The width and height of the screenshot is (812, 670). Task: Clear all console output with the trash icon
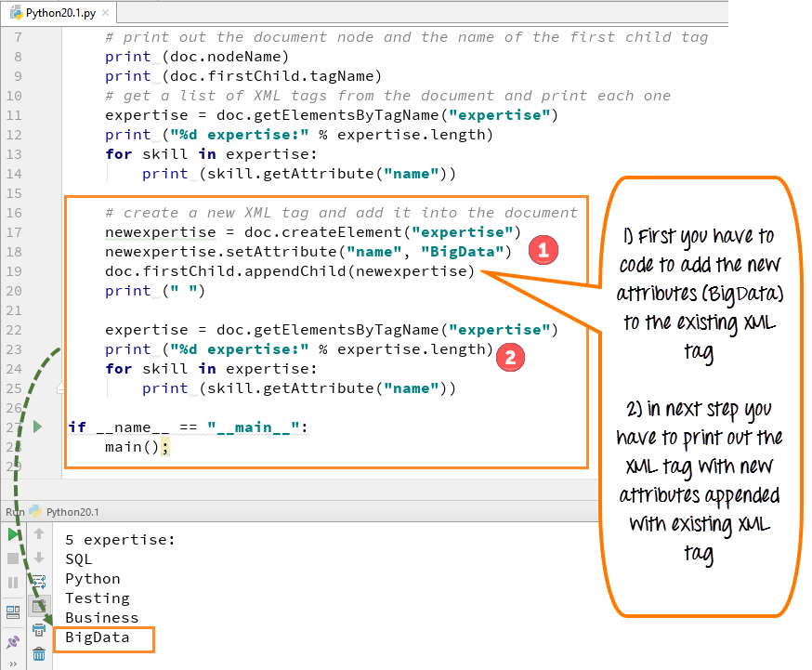point(38,653)
